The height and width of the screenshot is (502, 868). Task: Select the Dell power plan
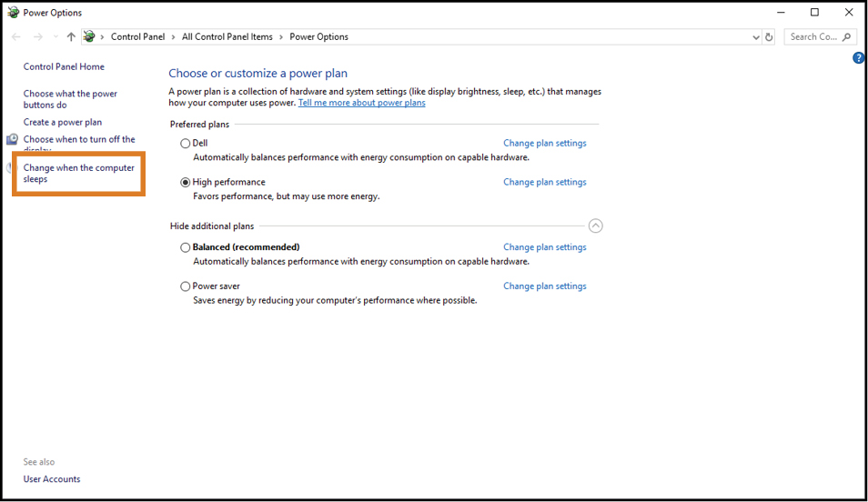pyautogui.click(x=185, y=144)
